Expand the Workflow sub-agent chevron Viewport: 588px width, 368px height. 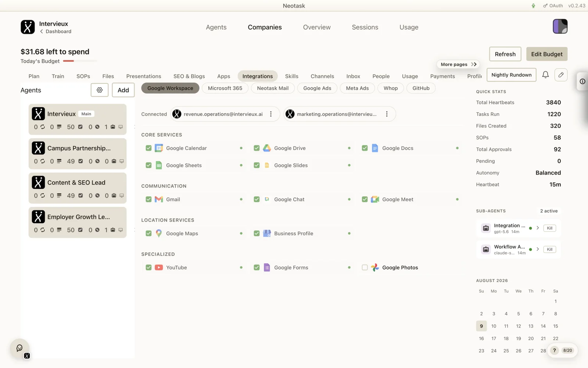[x=538, y=249]
